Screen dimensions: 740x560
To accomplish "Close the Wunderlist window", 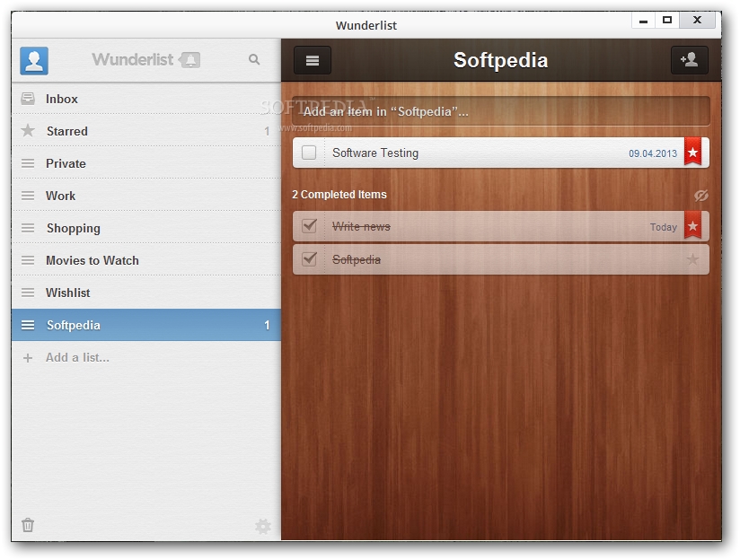I will tap(697, 21).
